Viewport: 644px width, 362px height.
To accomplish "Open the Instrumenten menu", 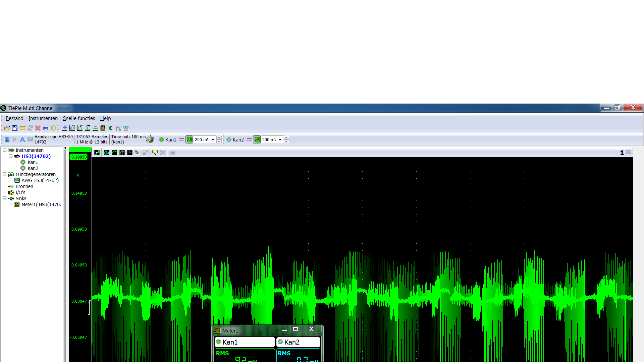I will 43,118.
